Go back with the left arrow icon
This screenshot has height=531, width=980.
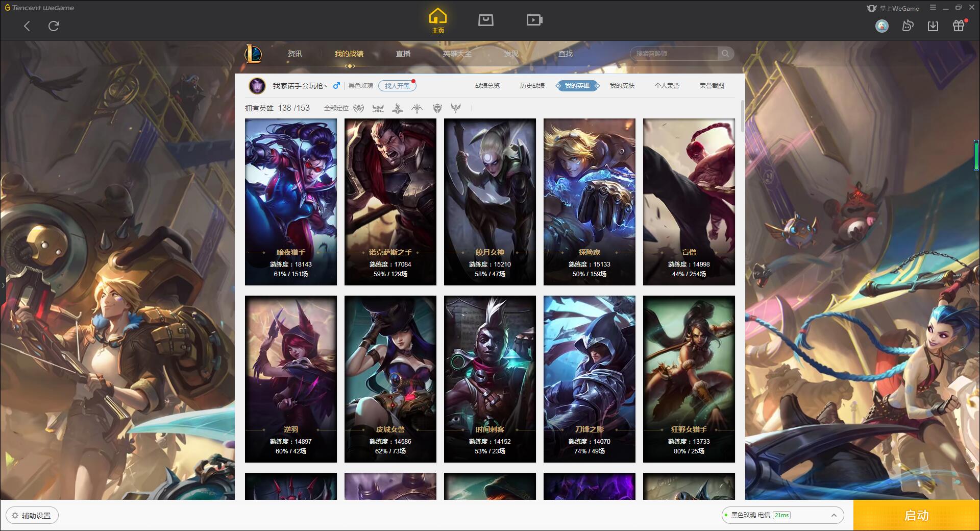(27, 26)
